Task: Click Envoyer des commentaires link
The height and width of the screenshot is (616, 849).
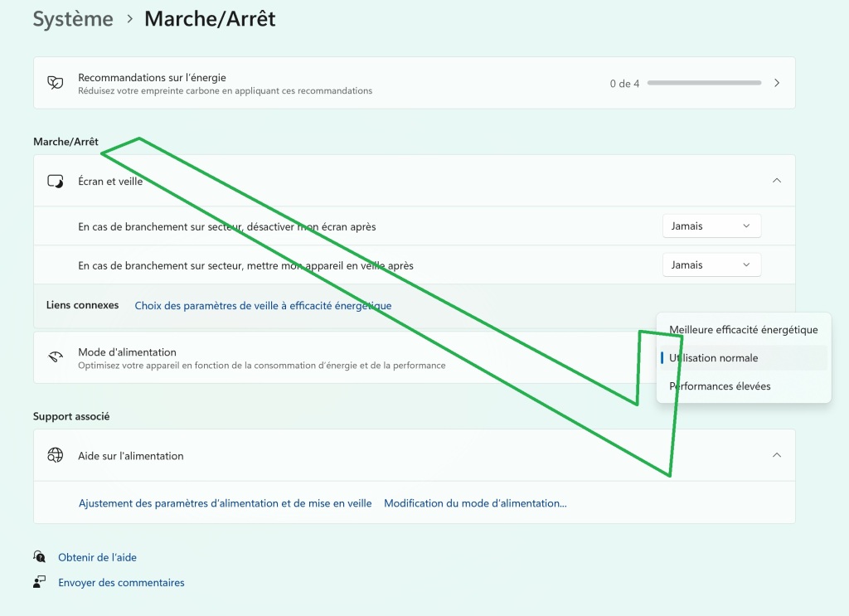Action: point(121,583)
